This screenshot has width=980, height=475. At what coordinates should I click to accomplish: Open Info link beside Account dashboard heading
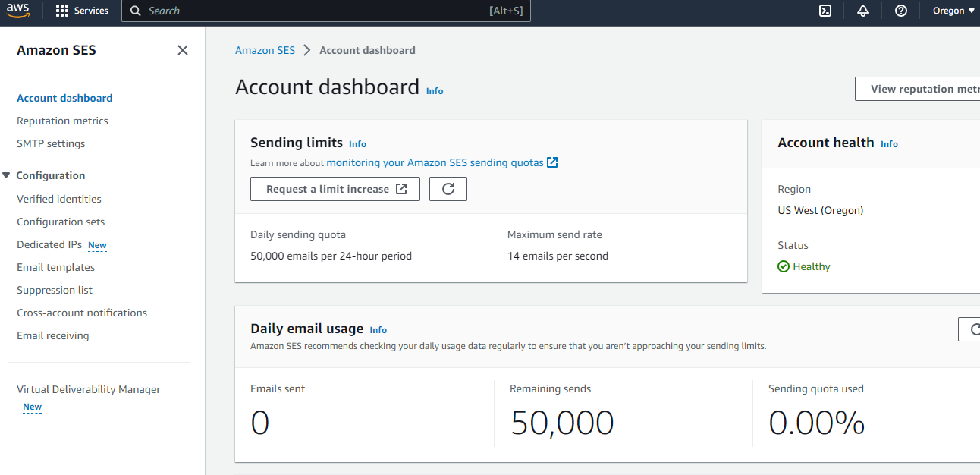[435, 91]
